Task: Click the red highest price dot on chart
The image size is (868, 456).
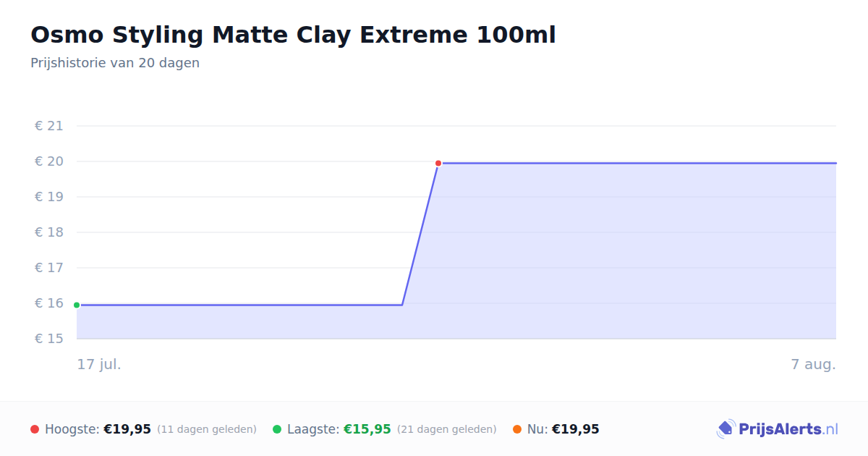Action: [x=438, y=164]
